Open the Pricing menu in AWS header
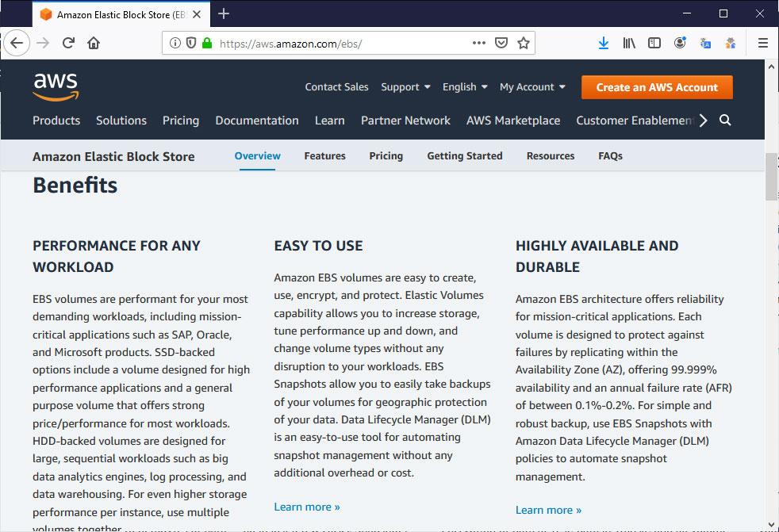Image resolution: width=779 pixels, height=532 pixels. click(x=181, y=121)
